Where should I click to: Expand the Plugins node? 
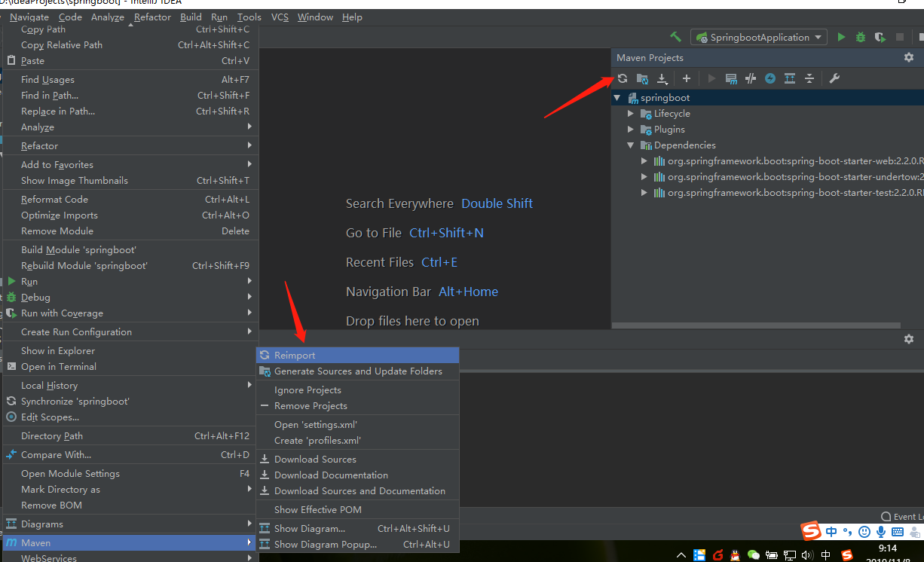tap(632, 130)
